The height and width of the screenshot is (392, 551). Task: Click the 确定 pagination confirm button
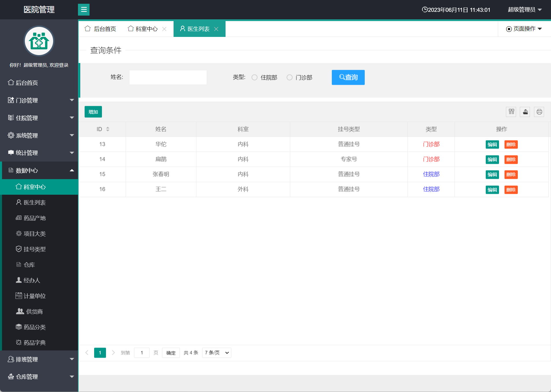click(171, 353)
